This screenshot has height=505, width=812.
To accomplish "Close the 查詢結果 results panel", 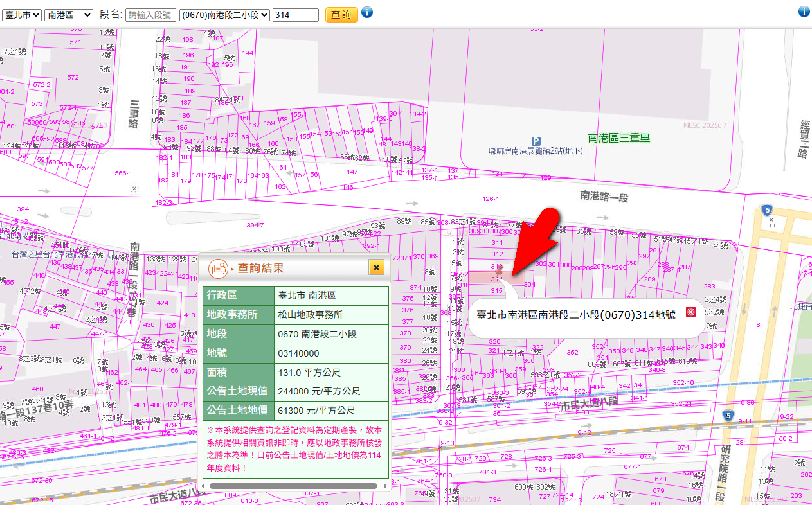I will (376, 267).
